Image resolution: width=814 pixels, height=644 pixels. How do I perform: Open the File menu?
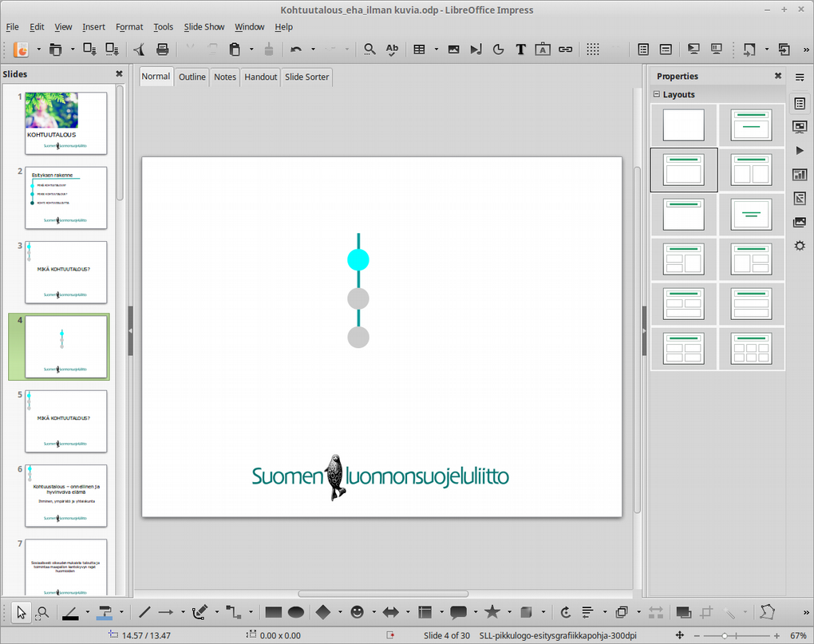coord(13,27)
